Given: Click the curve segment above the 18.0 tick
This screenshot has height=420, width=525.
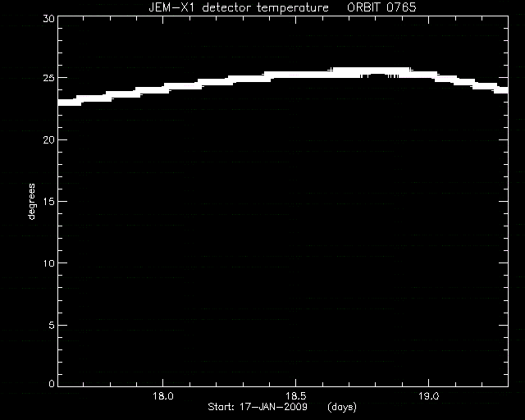Looking at the screenshot, I should 163,88.
